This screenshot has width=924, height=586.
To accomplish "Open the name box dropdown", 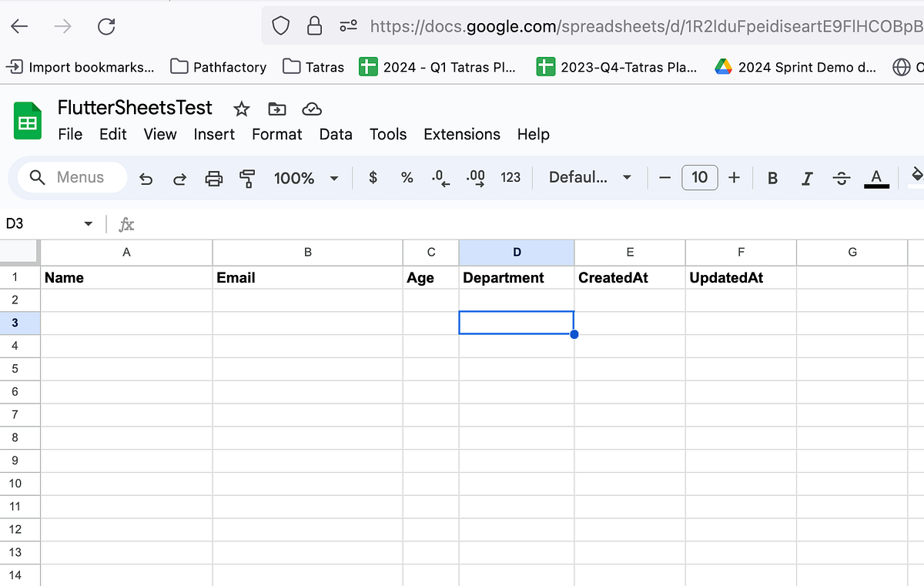I will [x=87, y=223].
